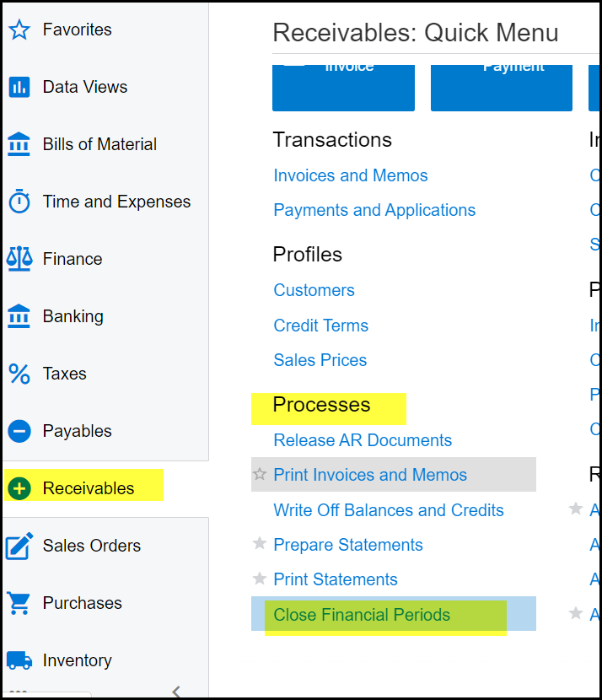Open the Invoices and Memos link
The image size is (602, 700).
351,175
